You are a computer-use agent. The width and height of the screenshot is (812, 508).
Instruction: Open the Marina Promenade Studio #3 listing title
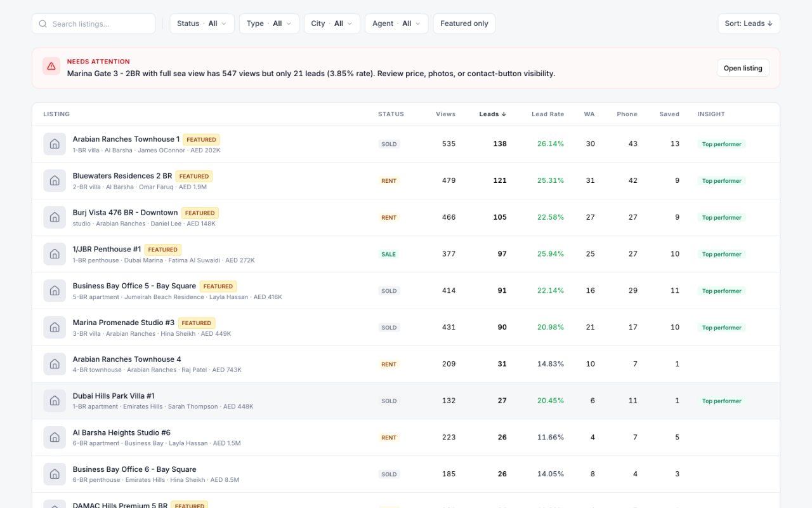click(x=124, y=323)
